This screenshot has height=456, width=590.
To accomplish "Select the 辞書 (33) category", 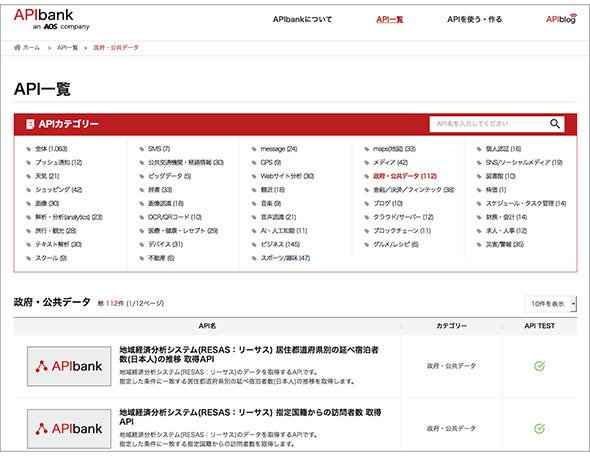I will coord(160,190).
